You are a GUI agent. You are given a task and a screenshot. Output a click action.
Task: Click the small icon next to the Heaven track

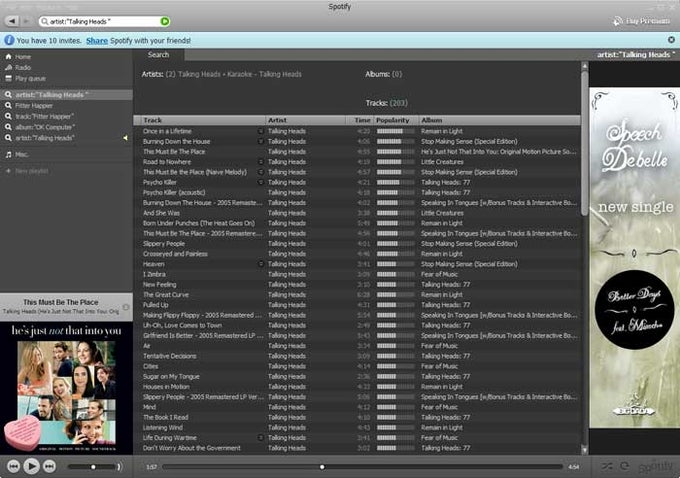pos(261,264)
